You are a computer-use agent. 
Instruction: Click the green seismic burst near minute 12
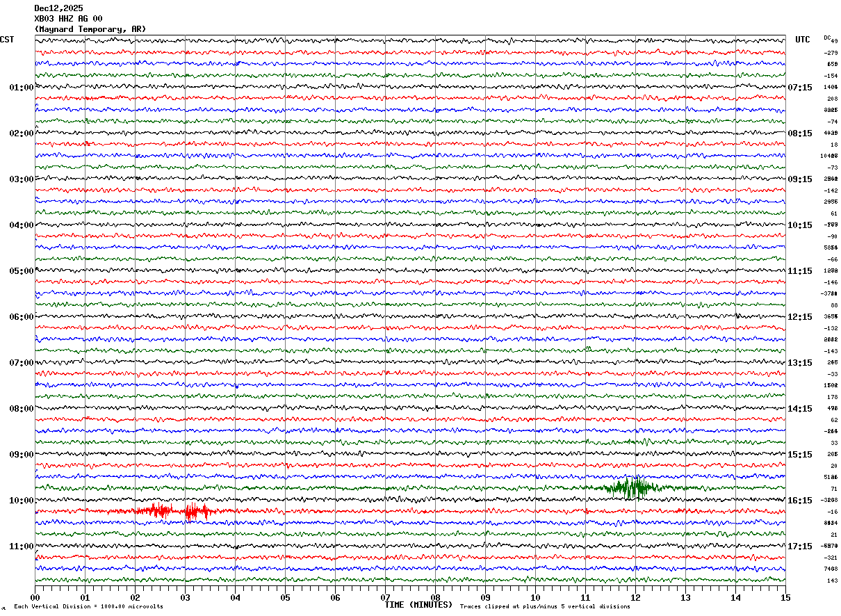pyautogui.click(x=631, y=487)
